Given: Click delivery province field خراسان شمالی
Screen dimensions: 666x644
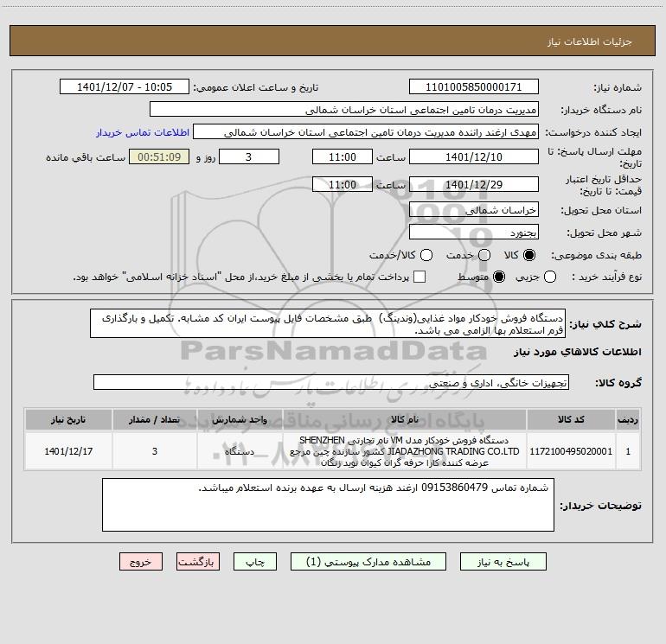Looking at the screenshot, I should 474,210.
